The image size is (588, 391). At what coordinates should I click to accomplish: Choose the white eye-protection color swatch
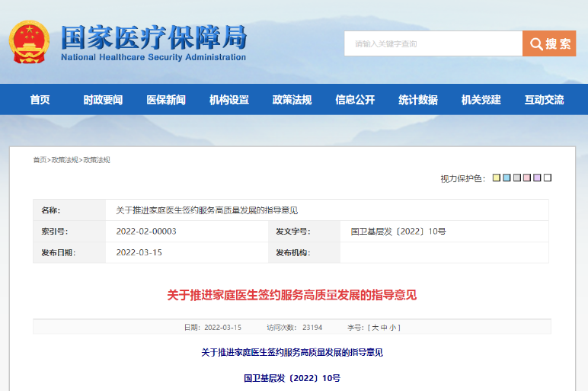pyautogui.click(x=548, y=178)
